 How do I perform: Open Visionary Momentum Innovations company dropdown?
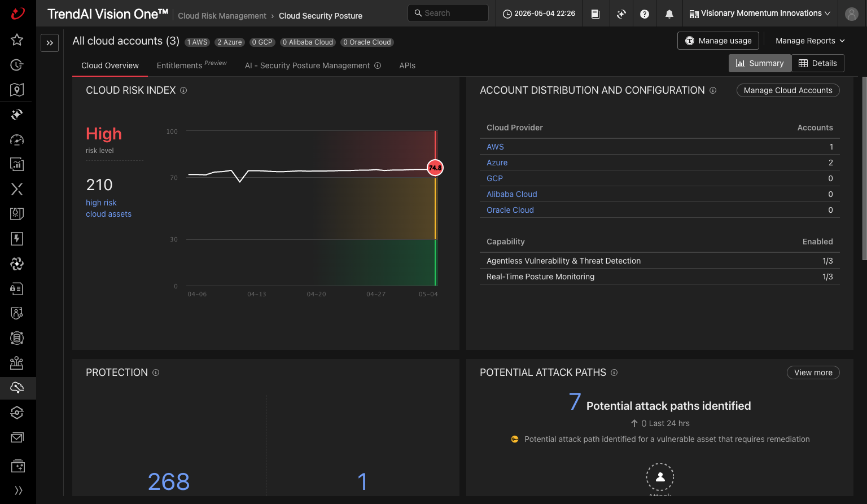coord(760,14)
